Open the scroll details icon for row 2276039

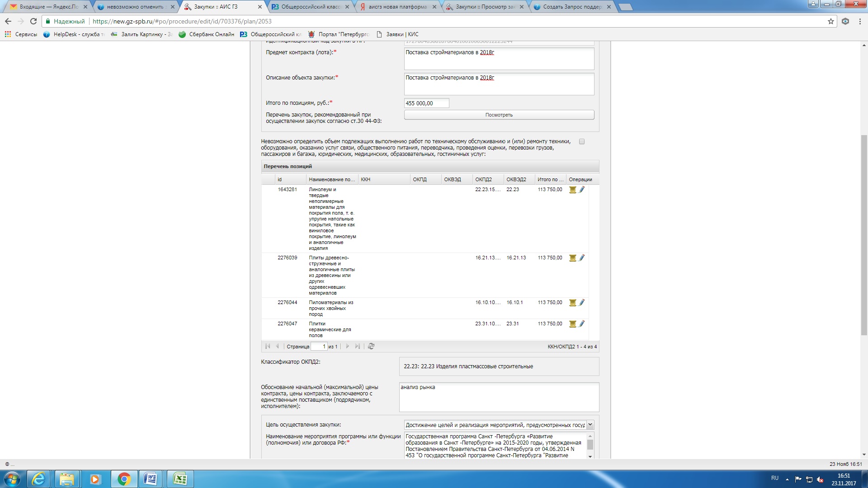pos(572,258)
